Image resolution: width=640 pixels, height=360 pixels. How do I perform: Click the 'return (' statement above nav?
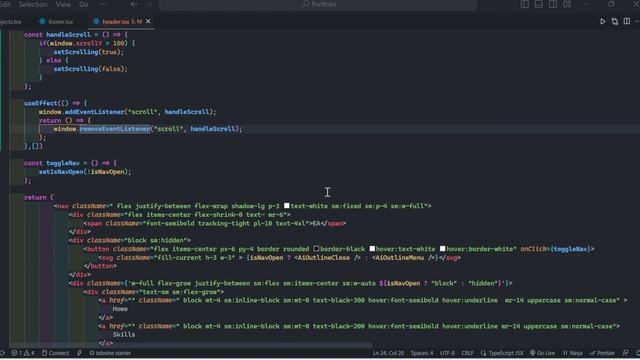coord(39,198)
